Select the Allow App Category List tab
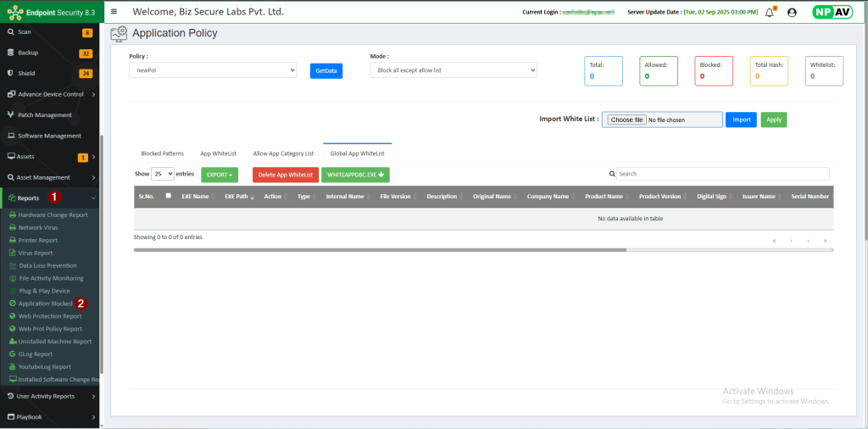 pos(283,153)
